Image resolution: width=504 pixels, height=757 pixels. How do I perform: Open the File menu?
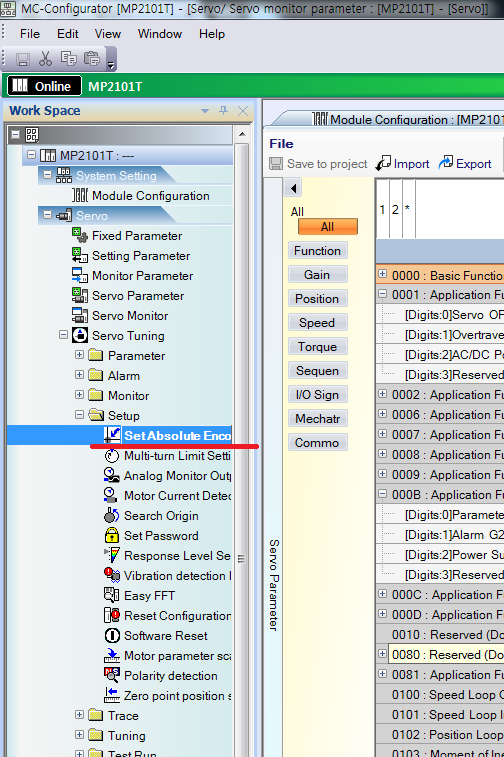(30, 34)
